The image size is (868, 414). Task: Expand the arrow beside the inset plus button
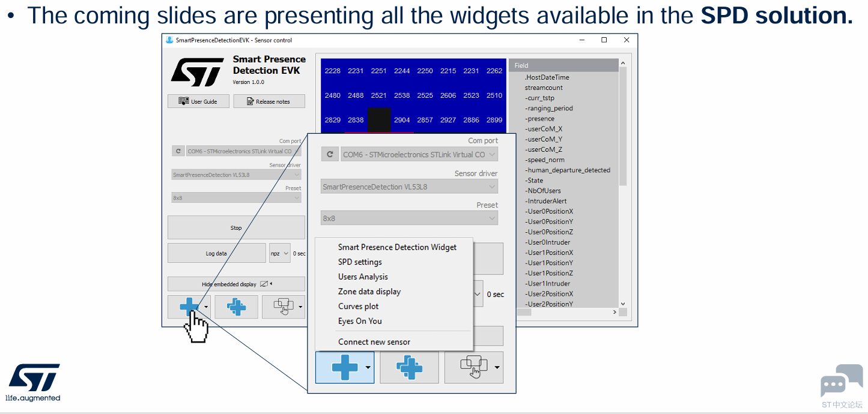[x=368, y=367]
